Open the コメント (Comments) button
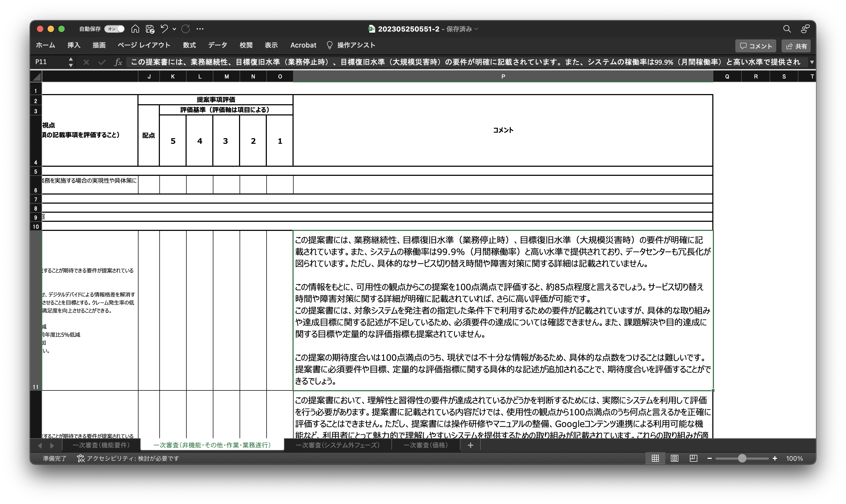This screenshot has height=504, width=846. point(755,46)
